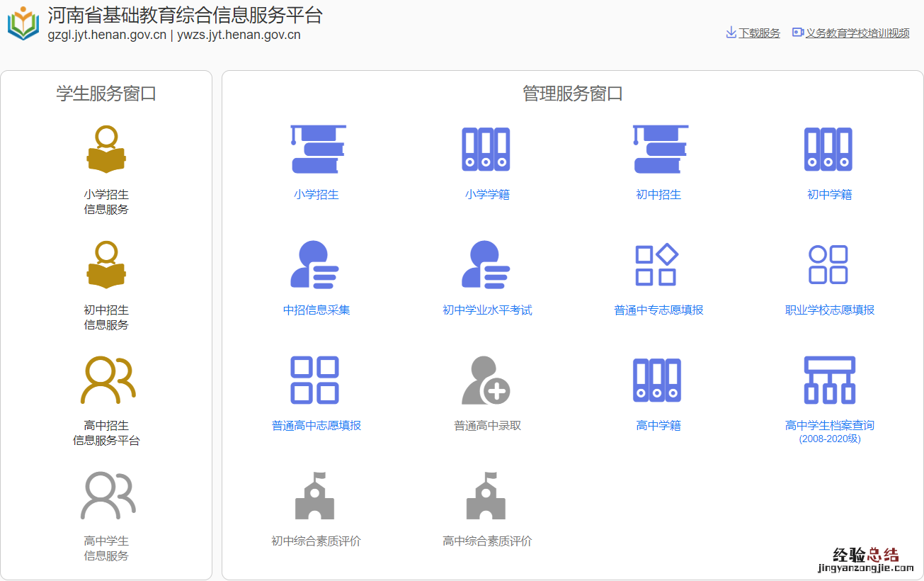Image resolution: width=924 pixels, height=581 pixels.
Task: Open the 高中招生信息服务平台 people icon
Action: [108, 380]
